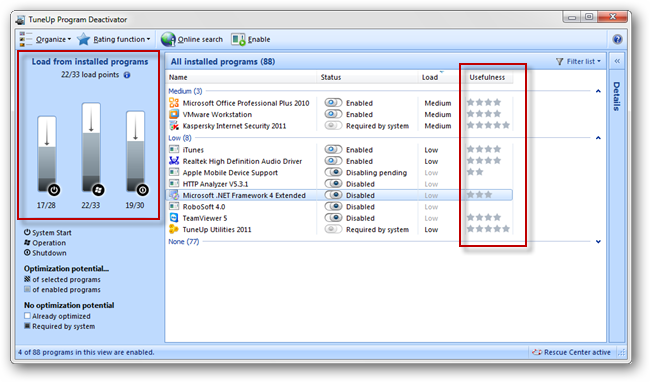Click the RoboSoft 4.0 program icon
This screenshot has height=382, width=650.
pyautogui.click(x=174, y=206)
